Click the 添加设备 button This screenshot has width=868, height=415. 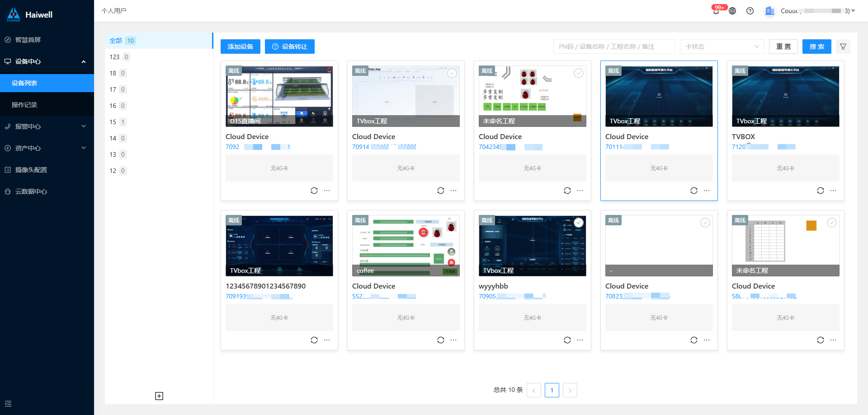[241, 47]
